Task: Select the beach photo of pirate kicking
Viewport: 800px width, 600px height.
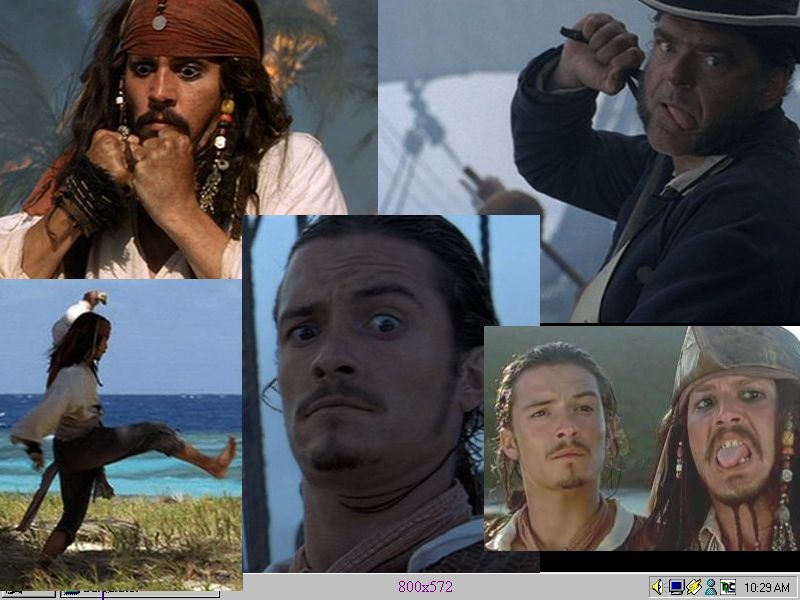Action: [x=120, y=430]
